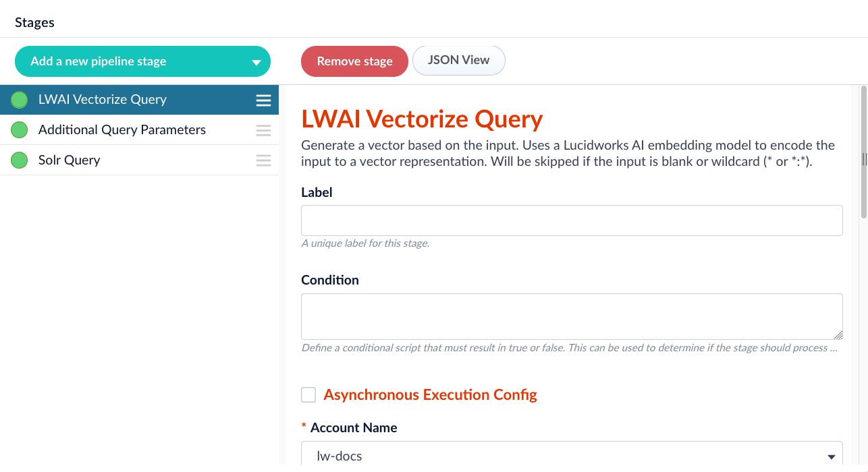
Task: Click hamburger handle icon on LWAI Vectorize Query
Action: (263, 100)
